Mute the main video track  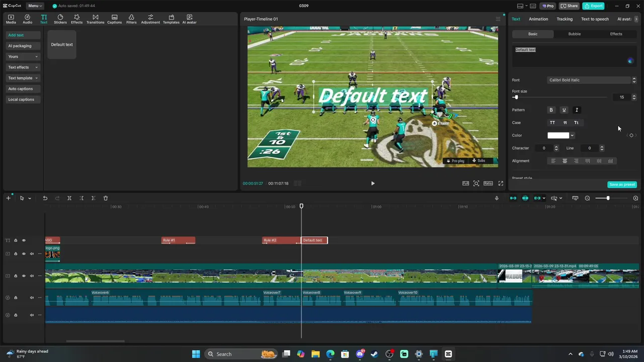(32, 276)
